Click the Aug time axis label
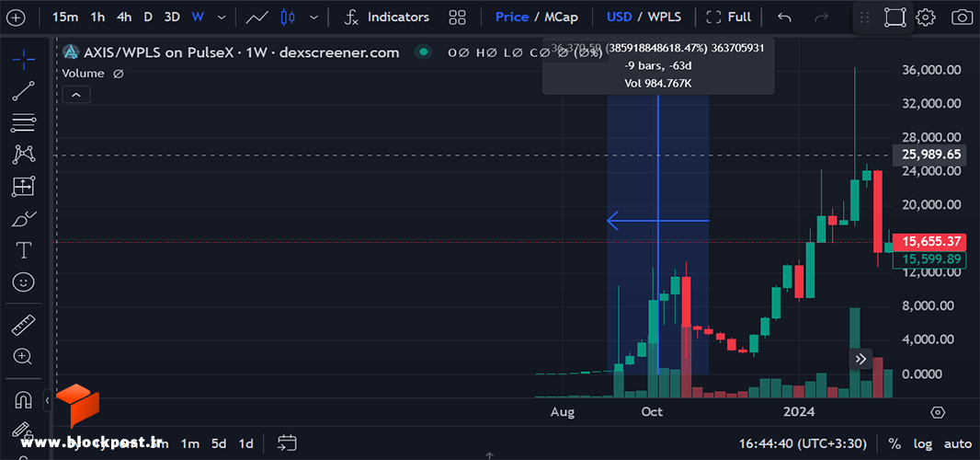 point(563,412)
